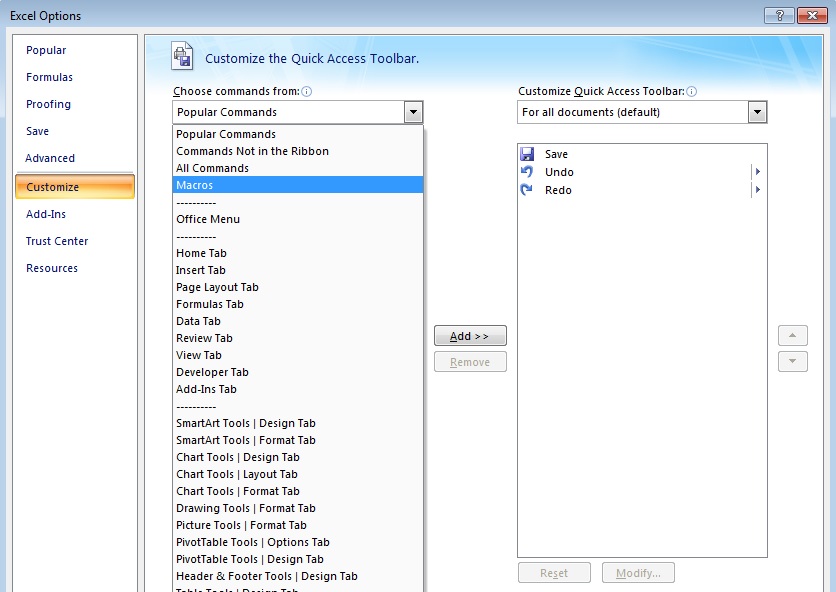
Task: Select Drawing Tools | Format Tab
Action: 298,508
